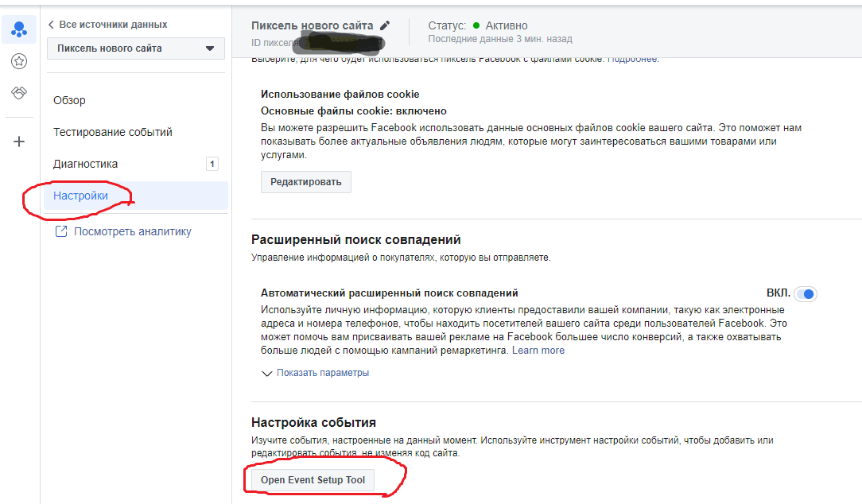Open Тестирование событий section
This screenshot has height=504, width=862.
(x=113, y=133)
